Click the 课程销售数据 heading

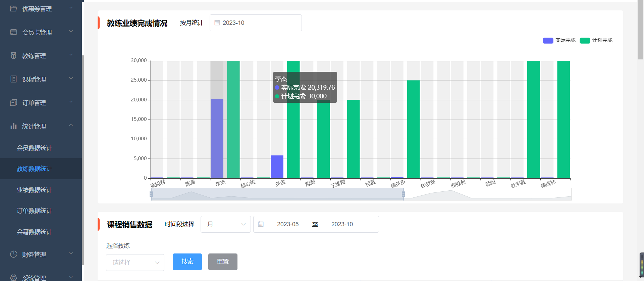[129, 225]
